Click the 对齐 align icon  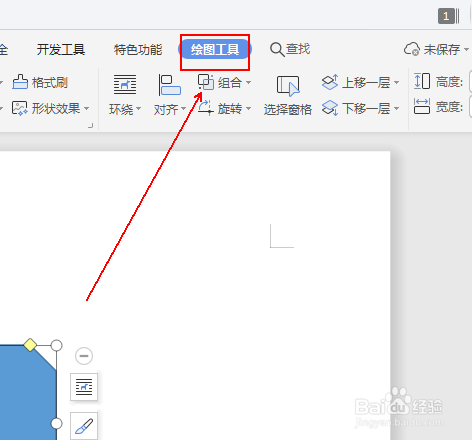coord(169,85)
